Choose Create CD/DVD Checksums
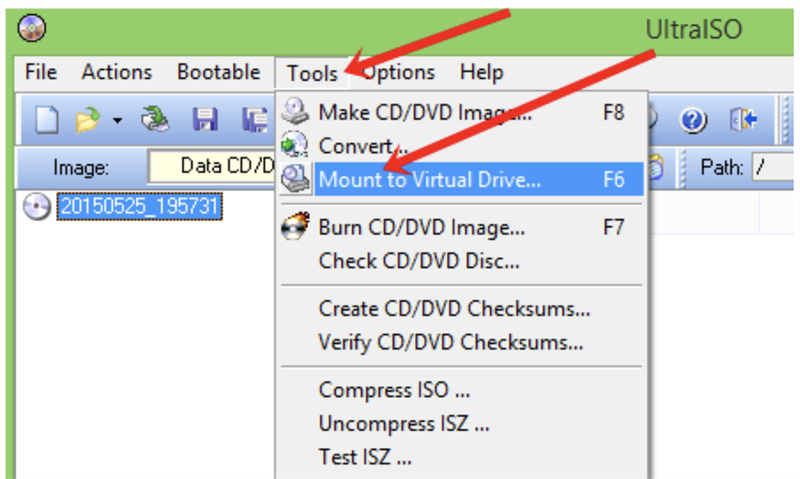 pyautogui.click(x=454, y=309)
